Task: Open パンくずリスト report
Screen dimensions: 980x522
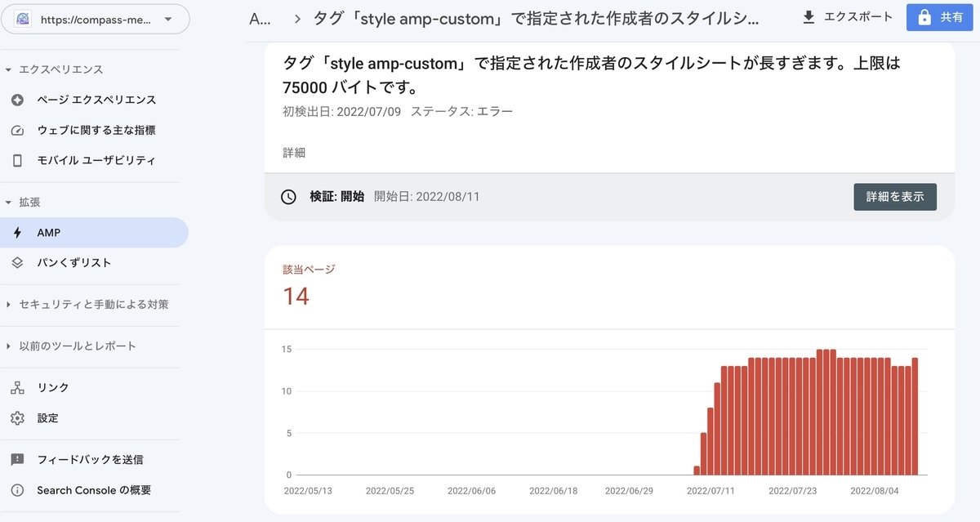Action: 94,263
